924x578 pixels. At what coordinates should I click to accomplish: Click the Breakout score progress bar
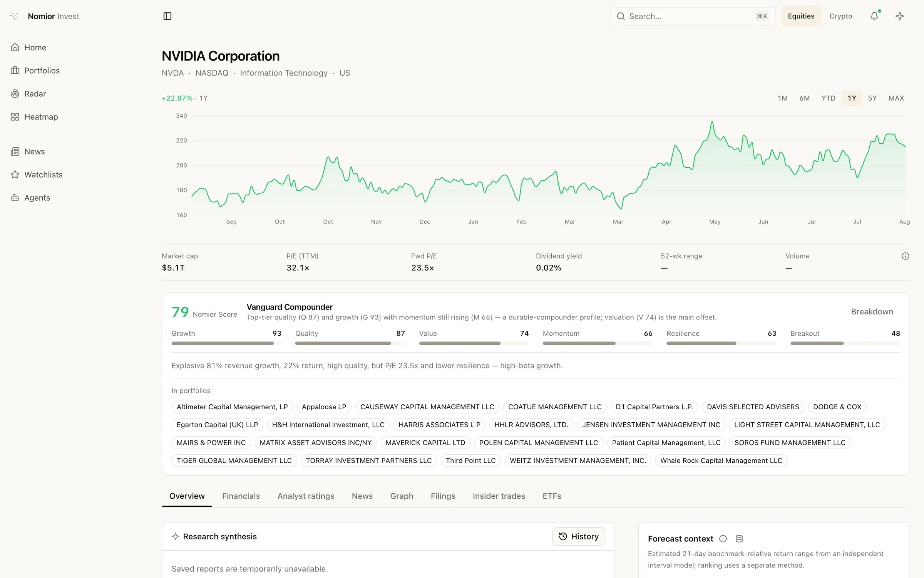(x=845, y=343)
